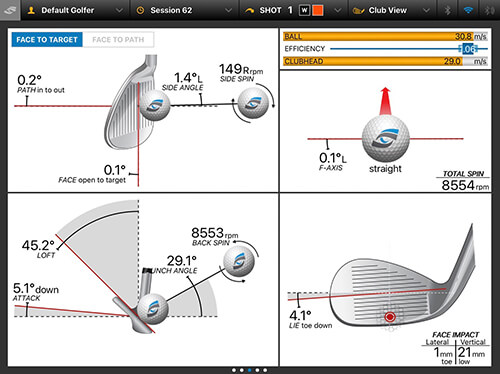Image resolution: width=500 pixels, height=374 pixels.
Task: Click the golfer profile icon
Action: [x=31, y=10]
